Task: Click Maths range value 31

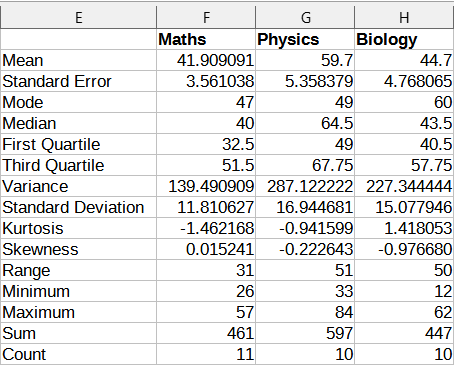Action: pos(206,270)
